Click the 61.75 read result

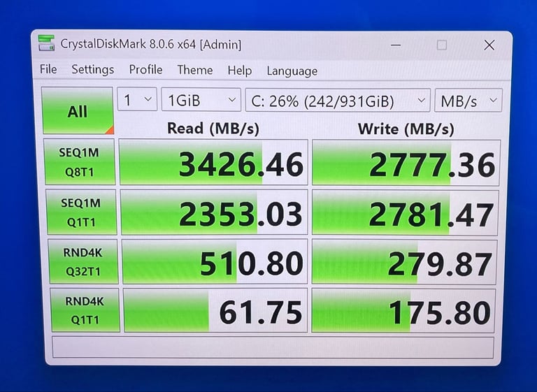point(215,310)
